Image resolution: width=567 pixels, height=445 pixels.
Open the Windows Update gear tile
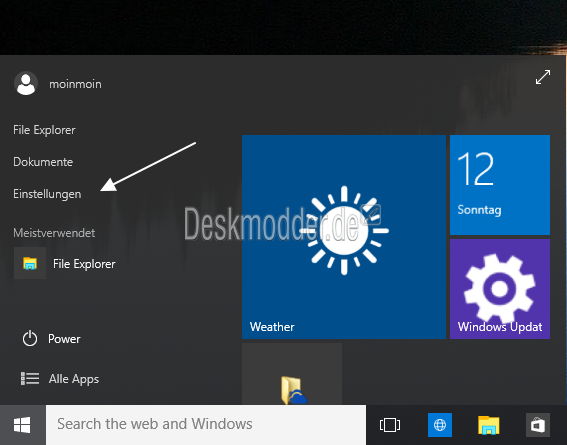(x=500, y=289)
